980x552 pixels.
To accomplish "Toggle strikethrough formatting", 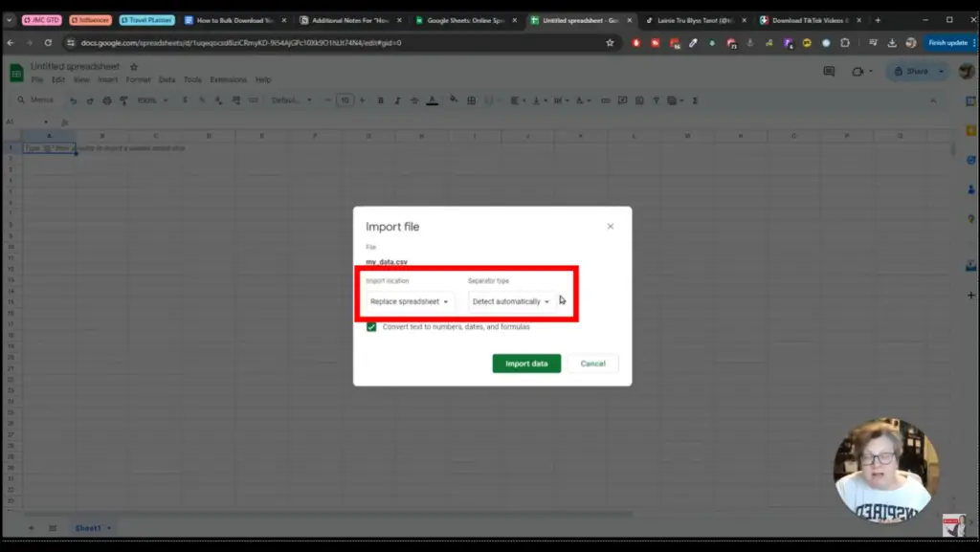I will 413,100.
